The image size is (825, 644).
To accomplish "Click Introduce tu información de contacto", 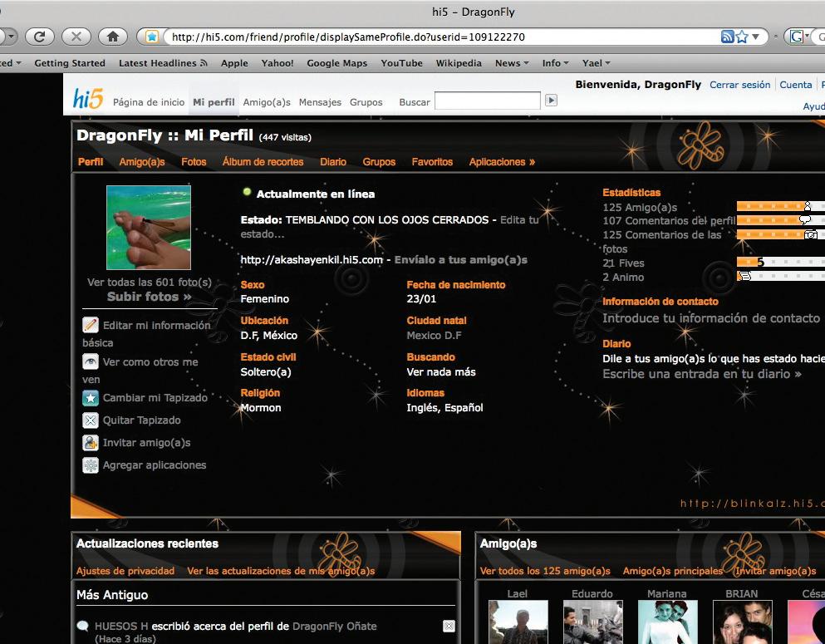I will click(x=711, y=317).
